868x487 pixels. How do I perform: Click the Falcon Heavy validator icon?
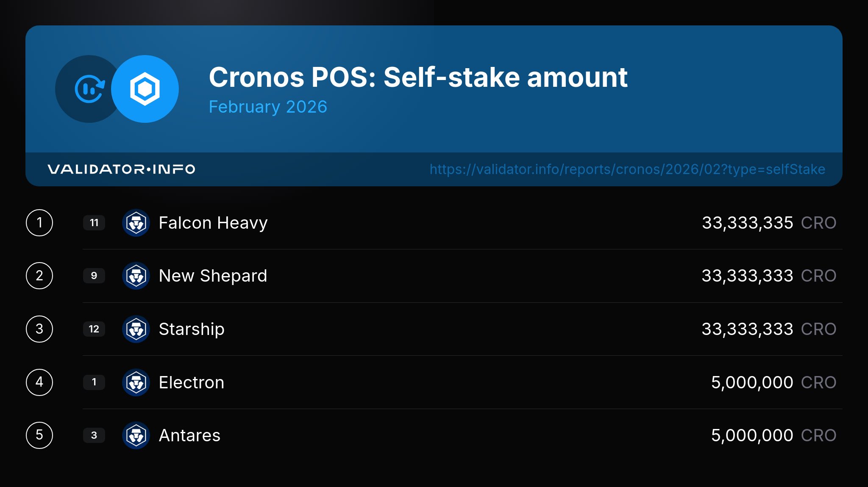[x=136, y=223]
